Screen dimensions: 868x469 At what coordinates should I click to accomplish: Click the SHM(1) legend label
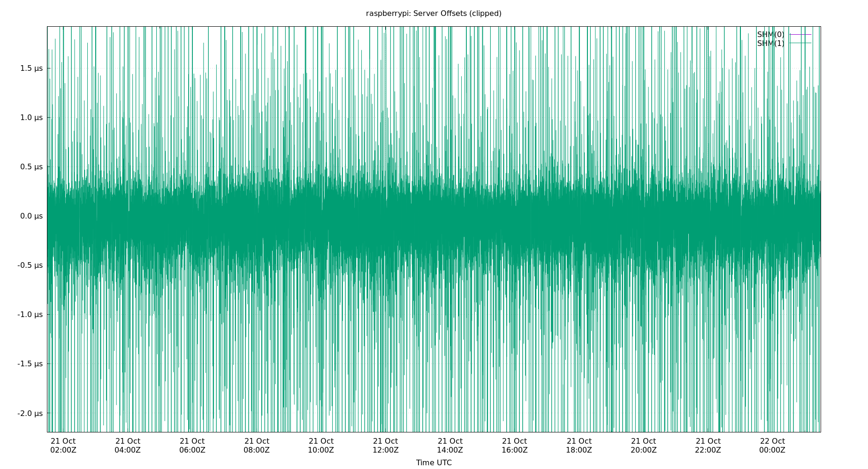coord(770,44)
